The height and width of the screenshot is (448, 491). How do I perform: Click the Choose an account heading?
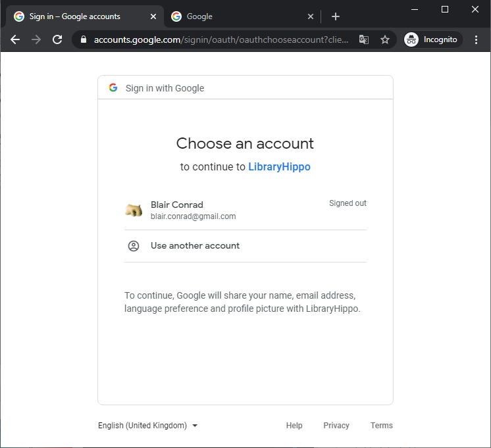(x=245, y=143)
